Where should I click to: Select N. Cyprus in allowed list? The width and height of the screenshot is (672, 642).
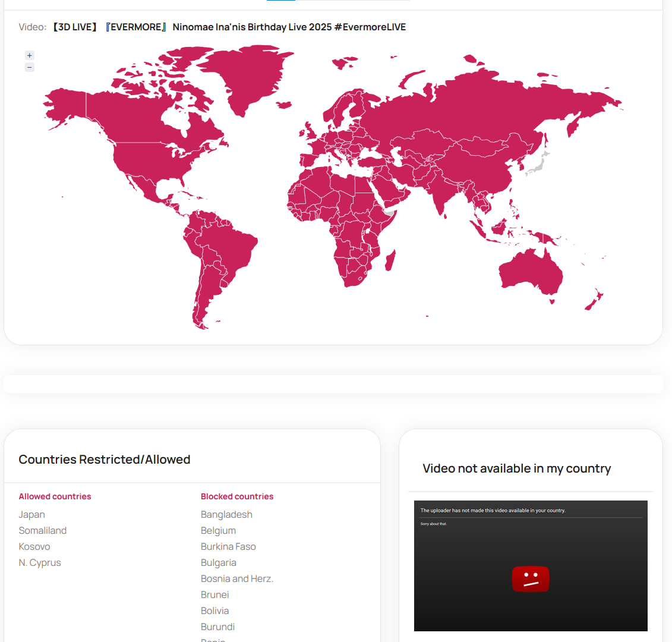tap(40, 563)
